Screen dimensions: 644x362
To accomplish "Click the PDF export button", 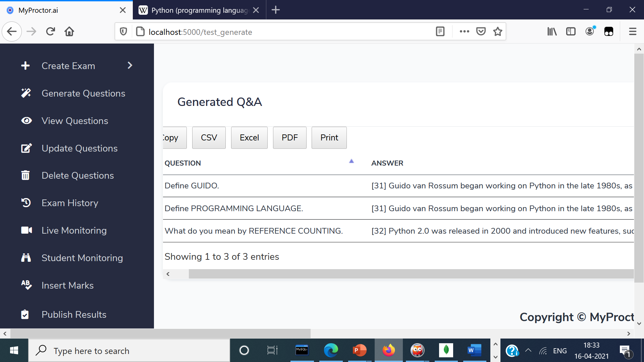I will pos(290,137).
